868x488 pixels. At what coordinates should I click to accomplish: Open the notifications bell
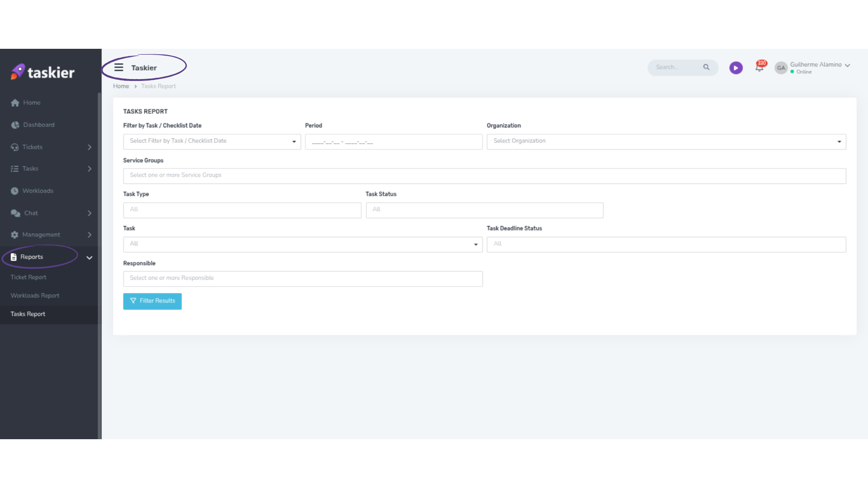tap(759, 68)
